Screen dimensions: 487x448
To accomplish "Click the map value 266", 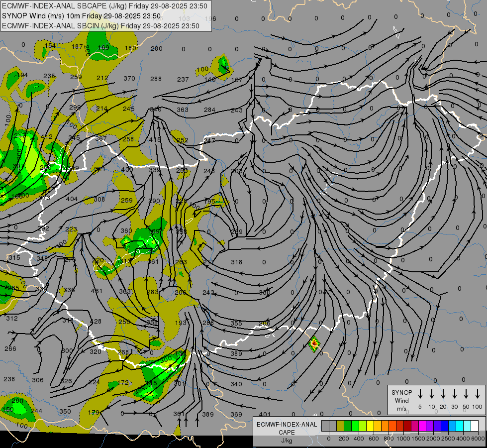I will pyautogui.click(x=10, y=349).
